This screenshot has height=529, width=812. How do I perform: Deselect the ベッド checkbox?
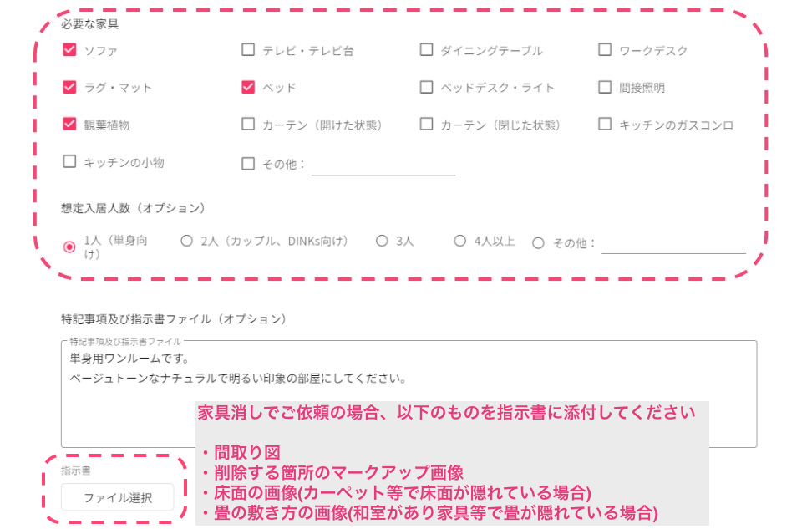coord(248,87)
